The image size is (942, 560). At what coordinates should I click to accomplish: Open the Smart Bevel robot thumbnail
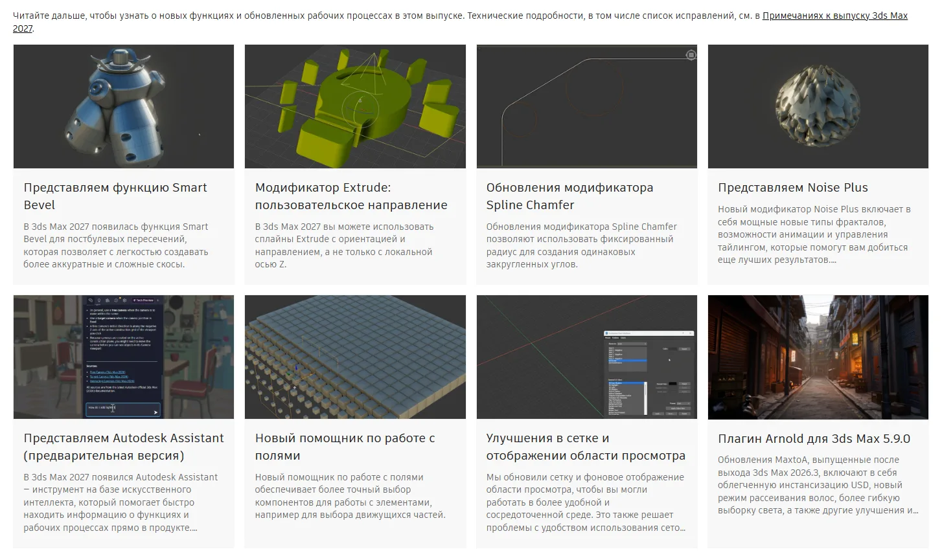[124, 106]
